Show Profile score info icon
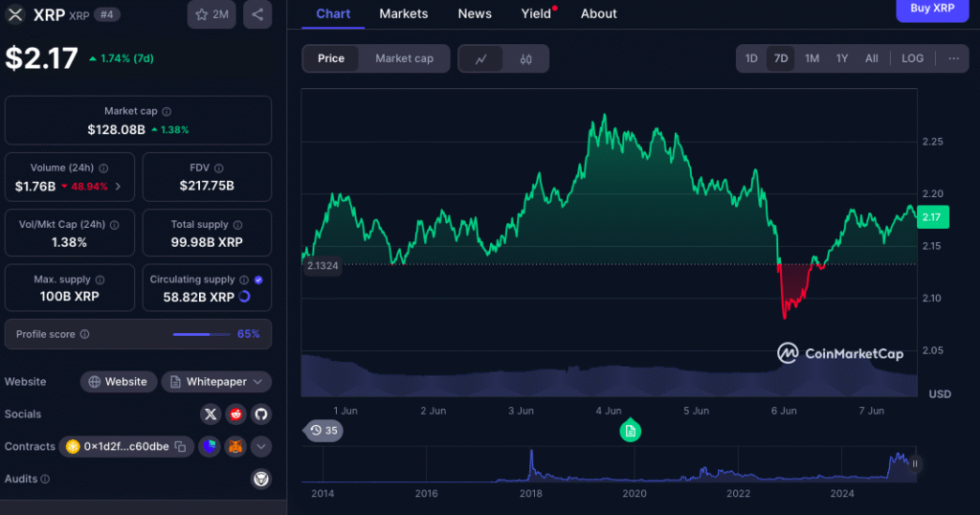Screen dimensions: 980x515 (x=85, y=334)
